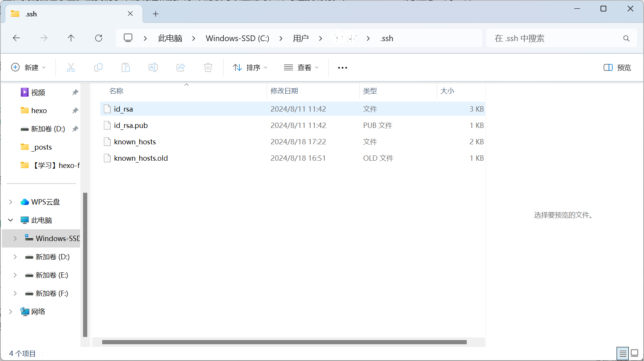
Task: Click the .ssh breadcrumb segment
Action: [386, 38]
